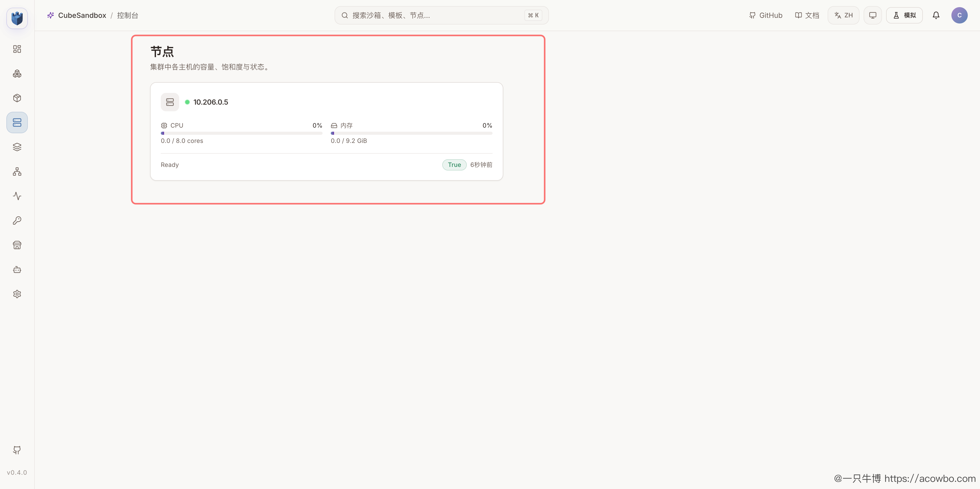Screen dimensions: 980x489
Task: Click the 内存 0% percentage
Action: [487, 126]
